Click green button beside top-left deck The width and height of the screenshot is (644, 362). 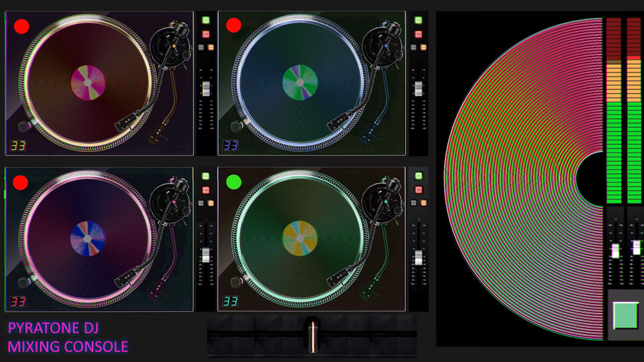(206, 20)
